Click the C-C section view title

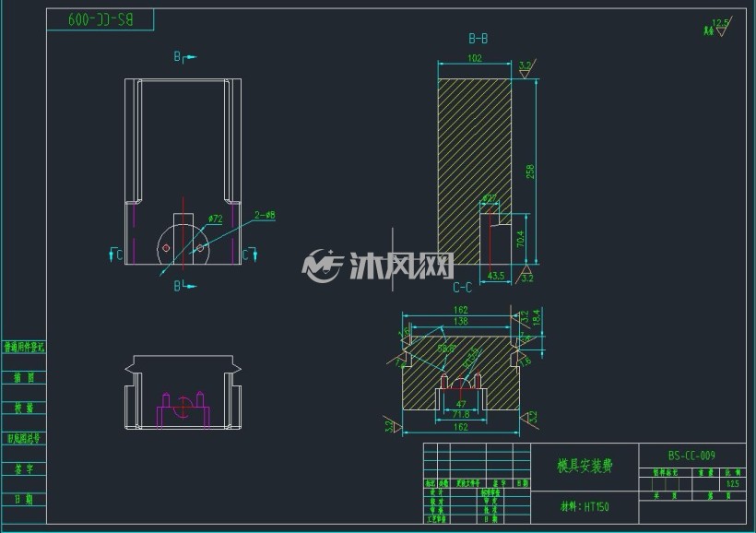coord(462,288)
